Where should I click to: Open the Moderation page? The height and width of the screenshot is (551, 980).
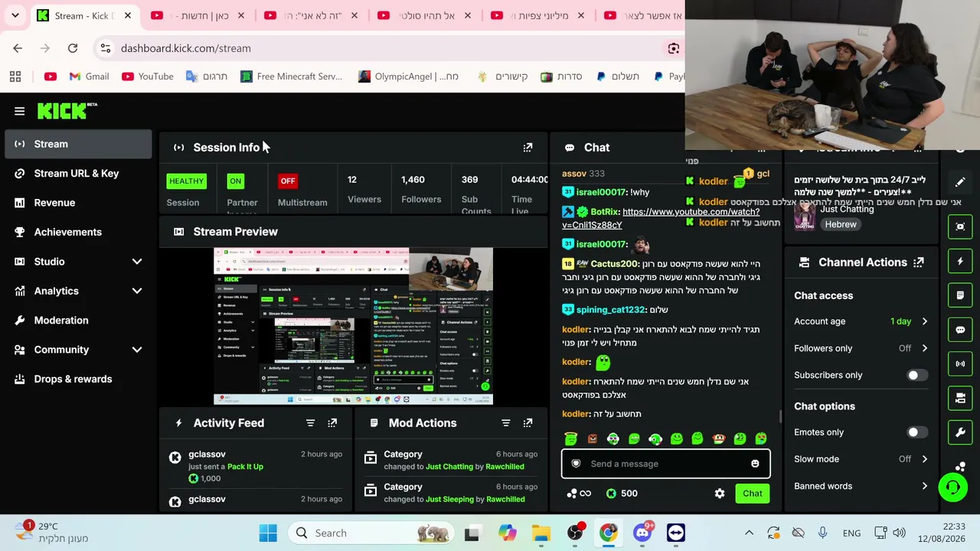78,321
